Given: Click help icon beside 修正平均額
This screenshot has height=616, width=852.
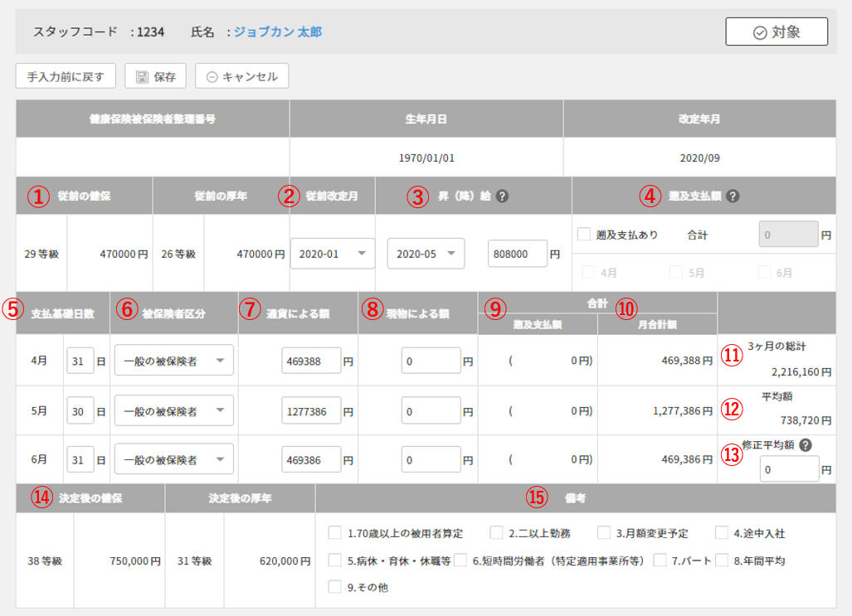Looking at the screenshot, I should pyautogui.click(x=806, y=445).
